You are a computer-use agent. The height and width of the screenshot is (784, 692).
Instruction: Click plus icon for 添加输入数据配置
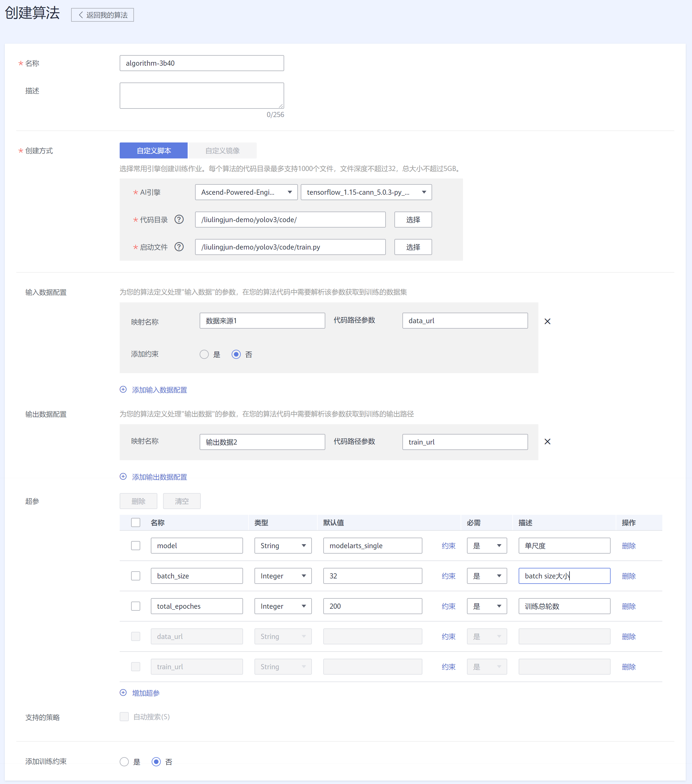[123, 389]
